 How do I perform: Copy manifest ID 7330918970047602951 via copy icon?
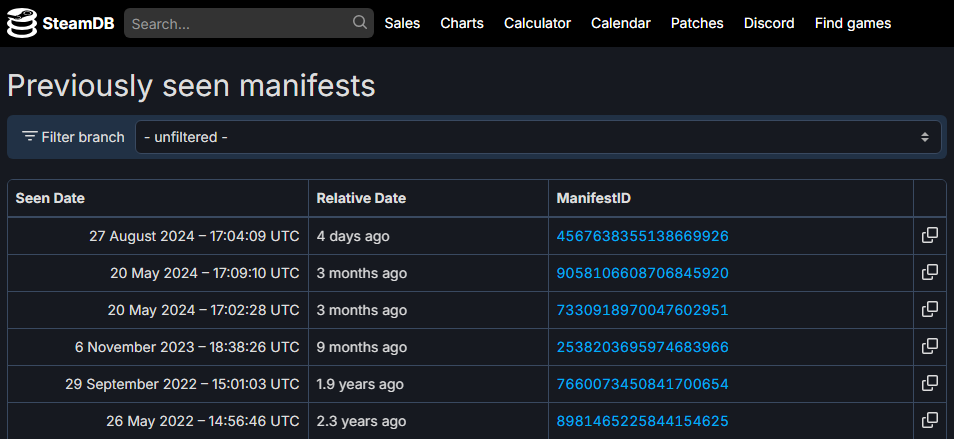pos(929,310)
